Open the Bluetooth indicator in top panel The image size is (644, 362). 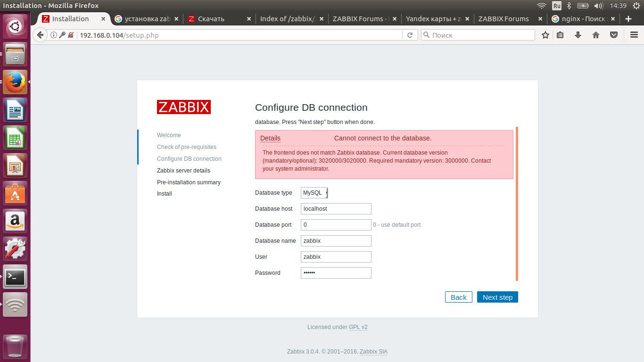coord(569,6)
